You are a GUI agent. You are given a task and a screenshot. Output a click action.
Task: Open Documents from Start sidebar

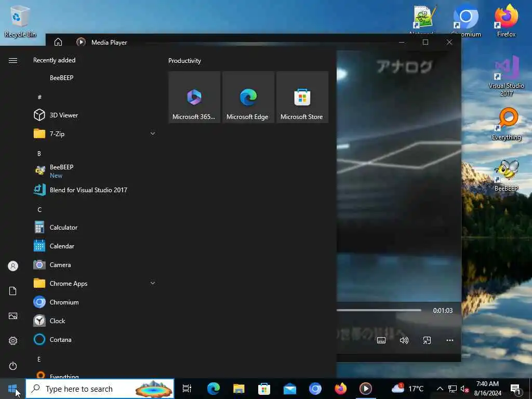point(13,291)
